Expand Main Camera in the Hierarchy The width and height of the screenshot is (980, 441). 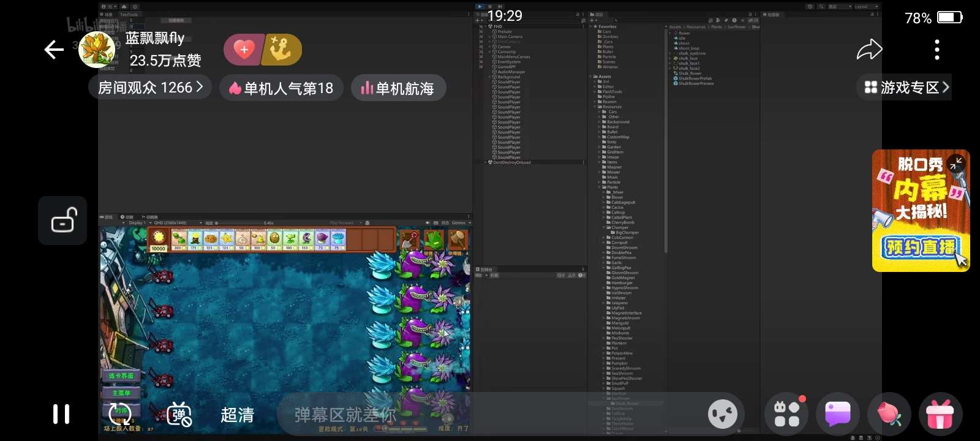pos(490,37)
